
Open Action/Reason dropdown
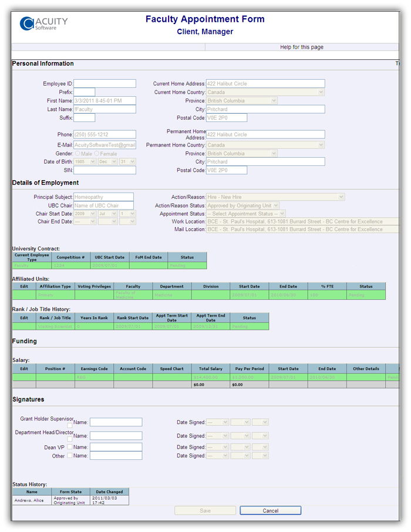pos(275,196)
